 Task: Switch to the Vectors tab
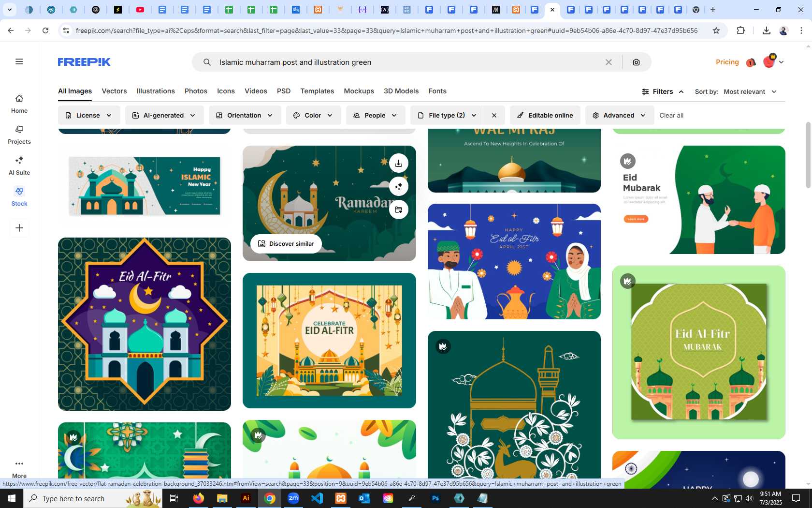(x=114, y=91)
